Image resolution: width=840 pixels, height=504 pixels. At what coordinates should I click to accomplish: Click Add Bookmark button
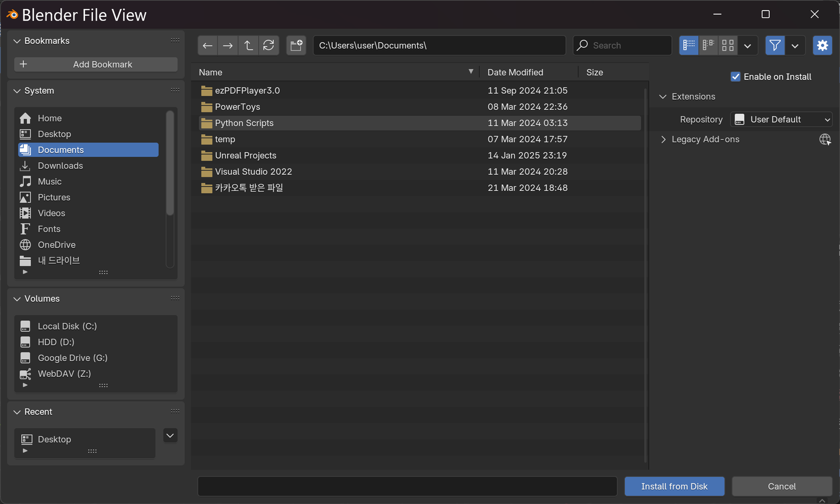point(96,64)
